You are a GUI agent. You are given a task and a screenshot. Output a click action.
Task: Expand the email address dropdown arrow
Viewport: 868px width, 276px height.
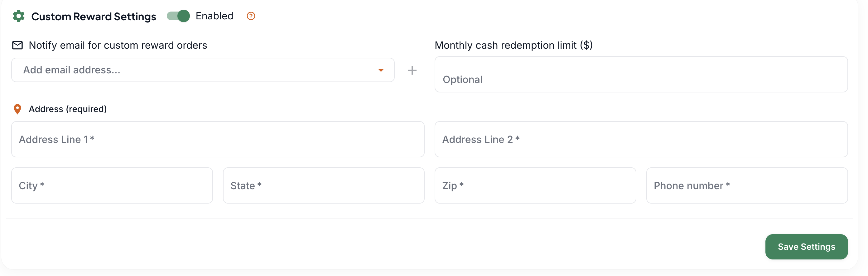click(x=381, y=70)
